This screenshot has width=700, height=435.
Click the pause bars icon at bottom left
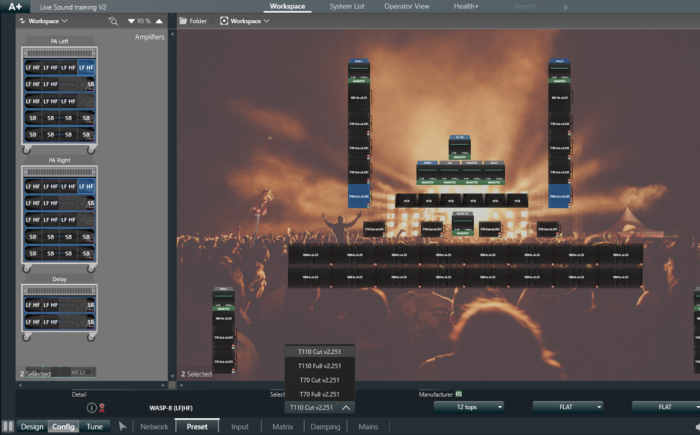(x=8, y=427)
